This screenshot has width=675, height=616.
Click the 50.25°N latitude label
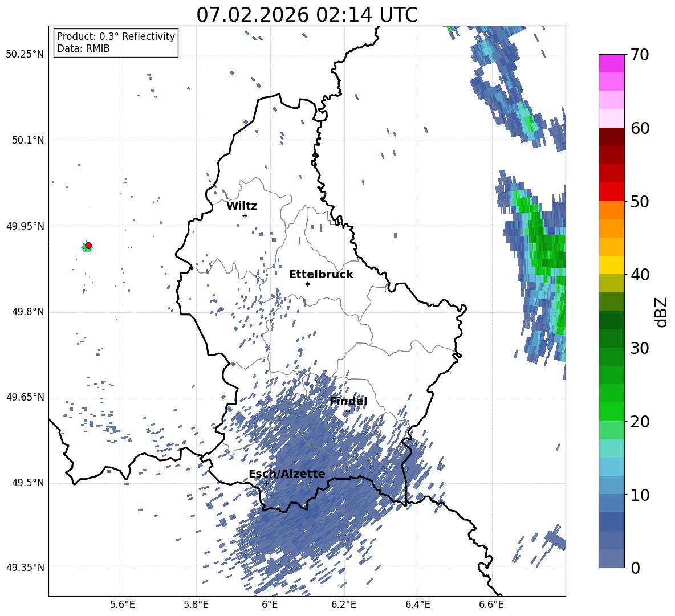[25, 55]
